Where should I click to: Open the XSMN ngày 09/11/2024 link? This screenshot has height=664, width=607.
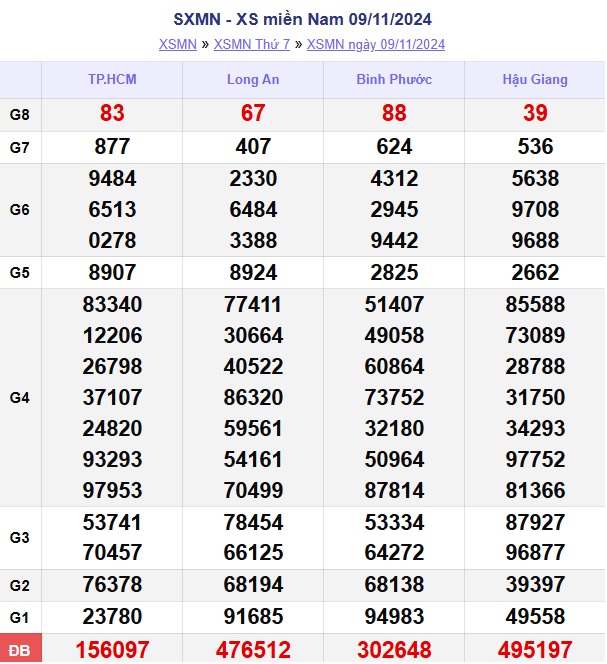pyautogui.click(x=375, y=44)
